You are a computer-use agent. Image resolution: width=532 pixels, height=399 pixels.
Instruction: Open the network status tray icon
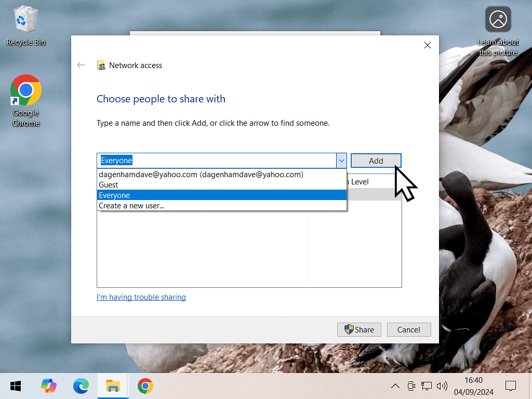click(427, 386)
